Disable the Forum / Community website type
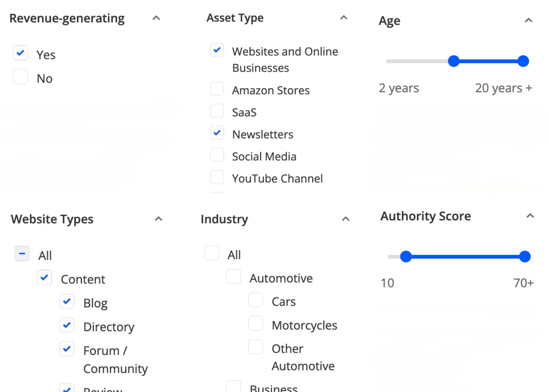Image resolution: width=549 pixels, height=392 pixels. [67, 349]
